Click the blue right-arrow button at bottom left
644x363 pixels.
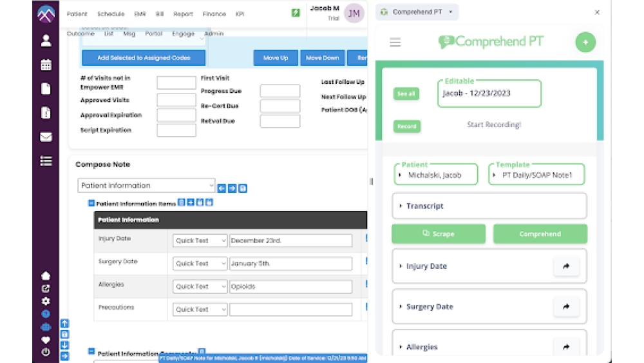pyautogui.click(x=65, y=356)
